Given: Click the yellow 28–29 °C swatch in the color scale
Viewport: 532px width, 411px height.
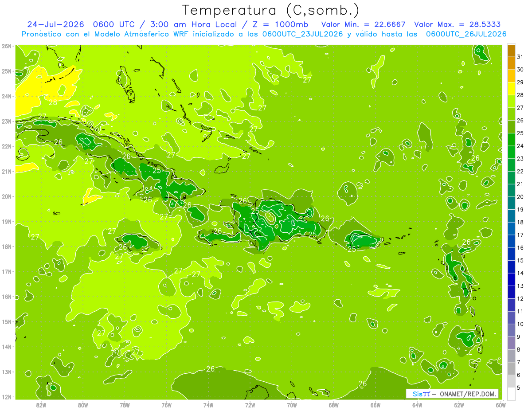Looking at the screenshot, I should (511, 89).
